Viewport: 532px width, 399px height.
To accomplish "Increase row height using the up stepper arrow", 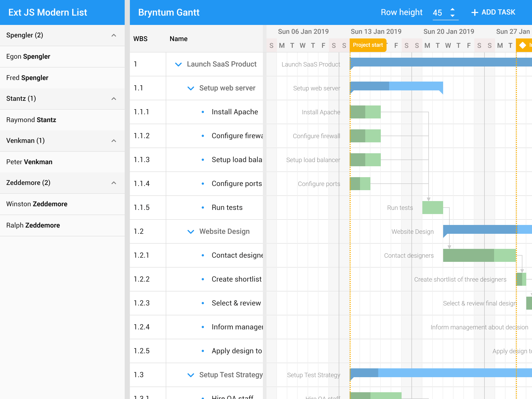I will click(x=453, y=10).
